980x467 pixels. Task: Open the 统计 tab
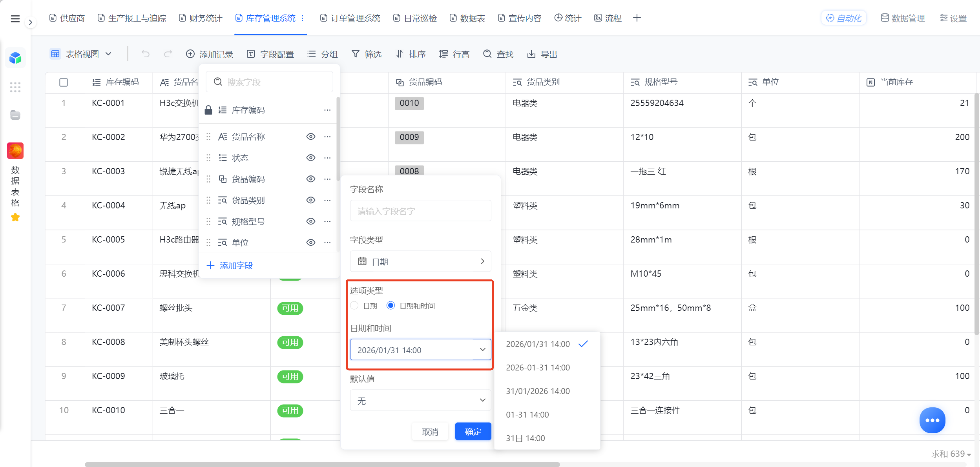pos(568,18)
